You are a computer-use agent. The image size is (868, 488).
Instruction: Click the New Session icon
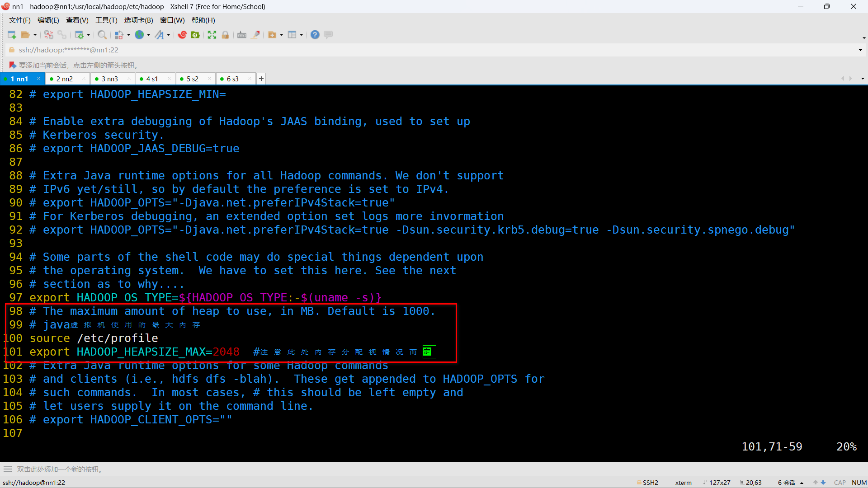coord(12,35)
